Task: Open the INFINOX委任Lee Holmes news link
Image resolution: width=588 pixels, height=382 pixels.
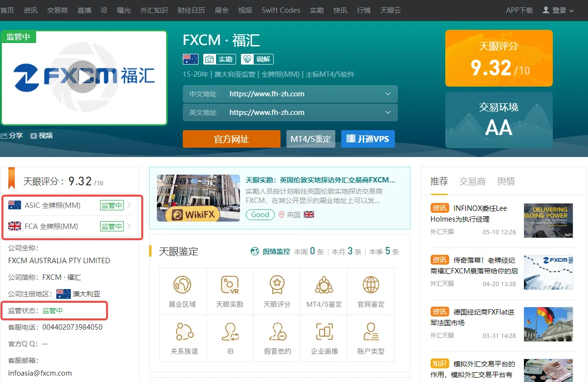Action: (x=469, y=214)
